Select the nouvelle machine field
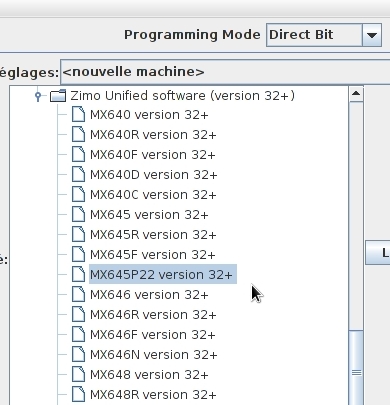 225,72
